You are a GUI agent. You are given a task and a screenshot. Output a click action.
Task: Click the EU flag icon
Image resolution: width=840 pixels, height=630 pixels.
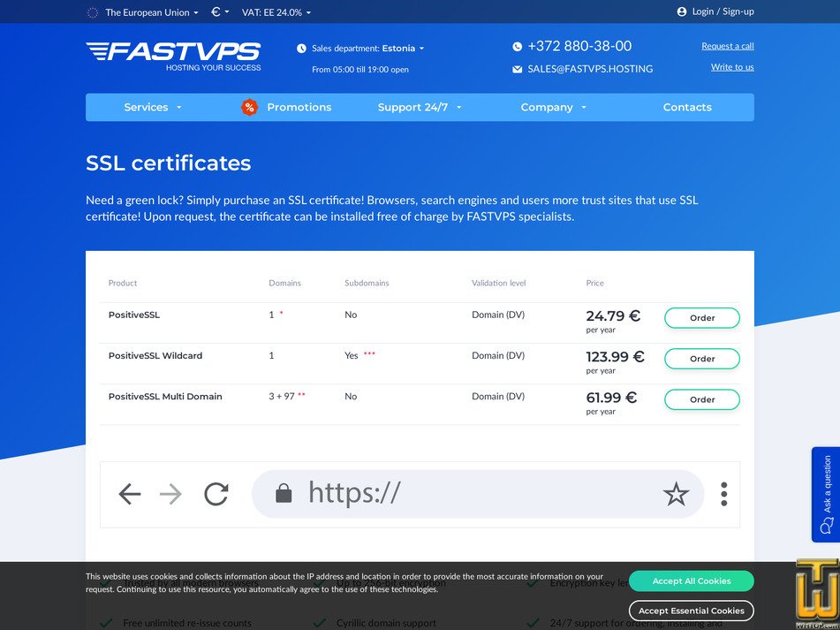[93, 12]
